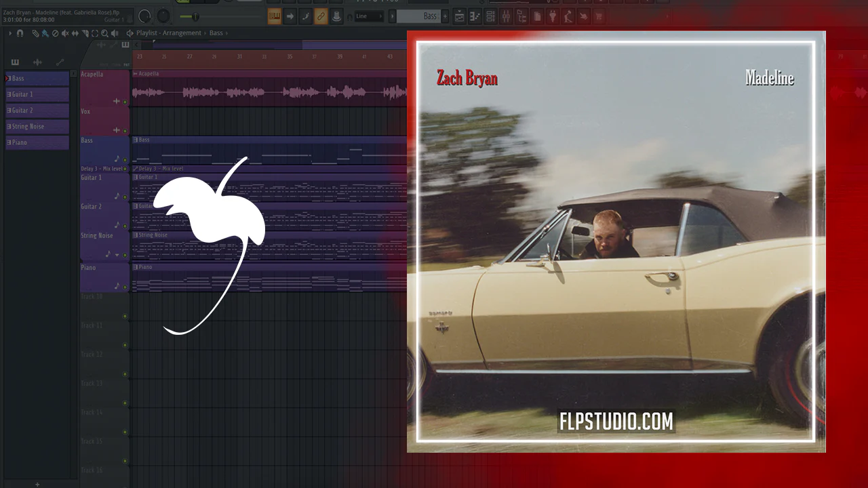Click the Vox track header name
Screen dimensions: 868x488
(x=85, y=112)
